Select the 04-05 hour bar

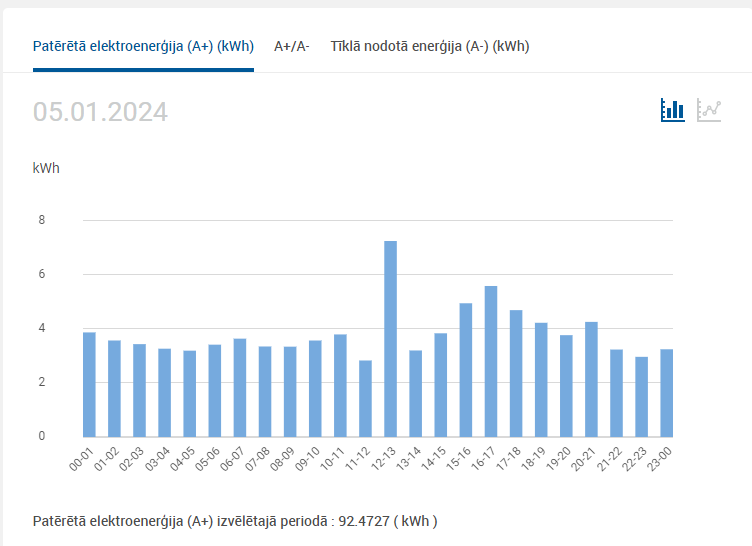tap(189, 394)
